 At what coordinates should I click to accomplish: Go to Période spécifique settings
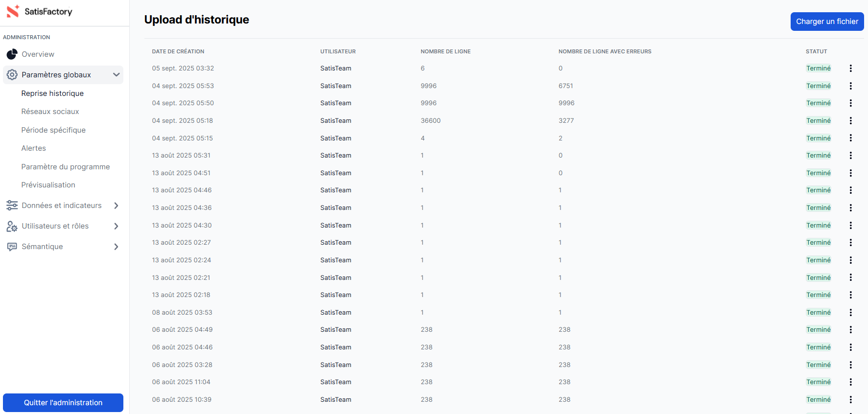pyautogui.click(x=53, y=130)
